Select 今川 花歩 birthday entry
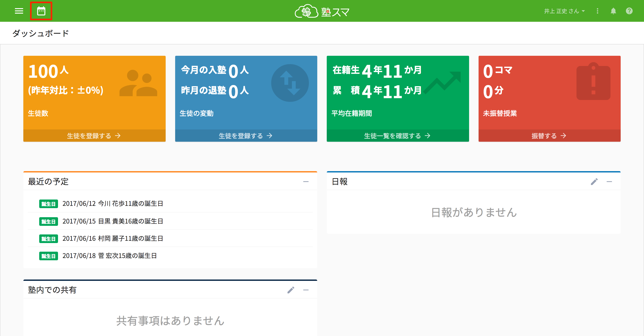644x336 pixels. coord(113,203)
